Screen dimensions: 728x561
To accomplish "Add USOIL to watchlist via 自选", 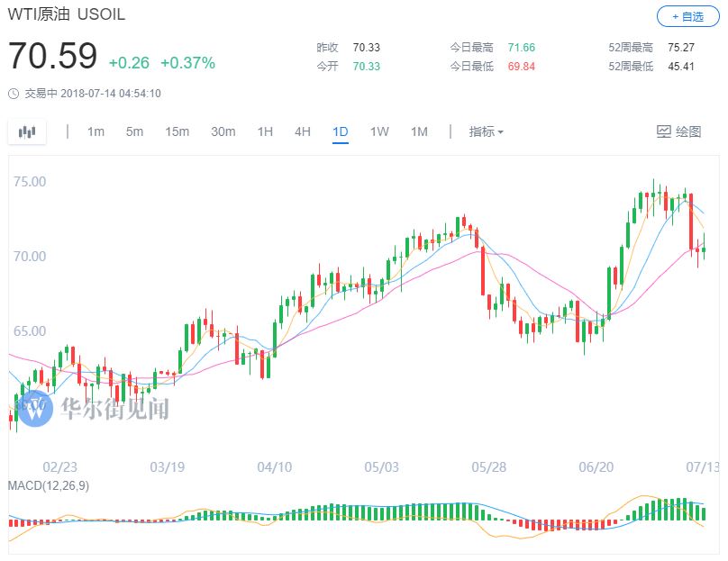I will pyautogui.click(x=688, y=16).
